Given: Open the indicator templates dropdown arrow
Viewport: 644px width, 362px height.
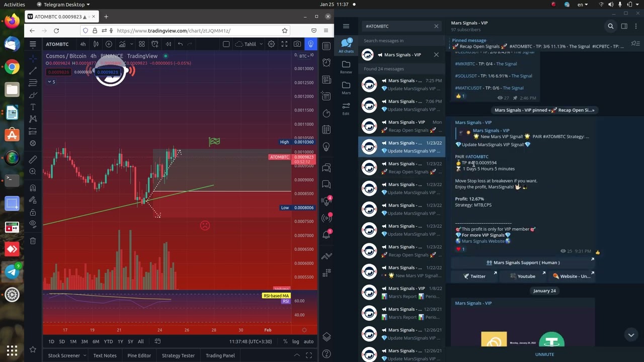Looking at the screenshot, I should (132, 44).
